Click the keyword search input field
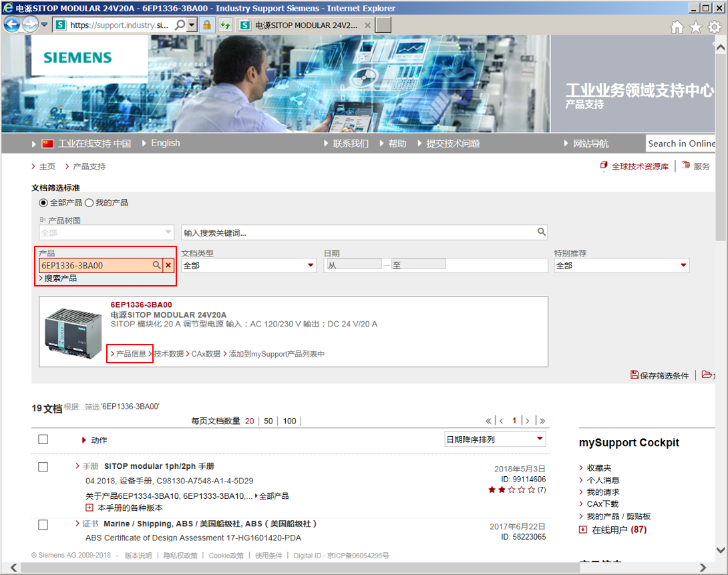 [x=365, y=232]
